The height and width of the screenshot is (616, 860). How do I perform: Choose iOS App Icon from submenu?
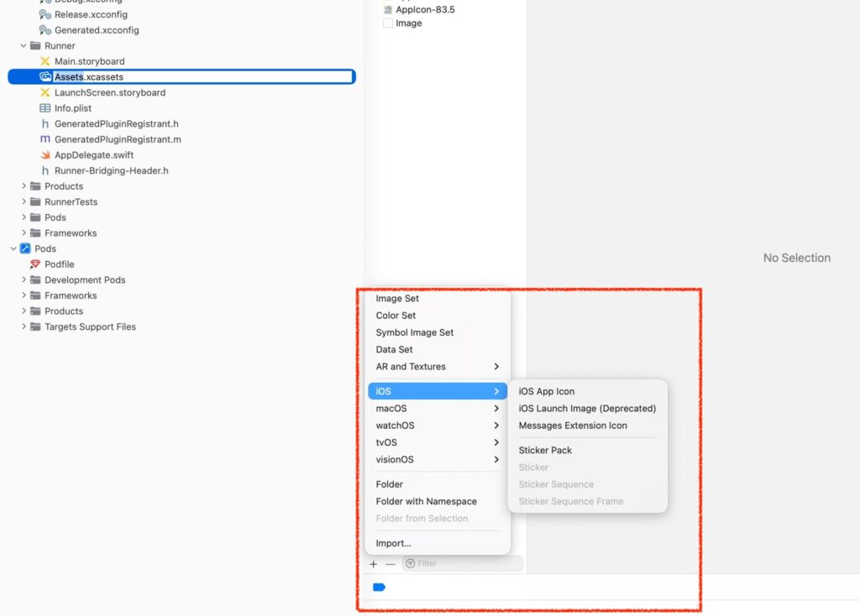click(547, 392)
